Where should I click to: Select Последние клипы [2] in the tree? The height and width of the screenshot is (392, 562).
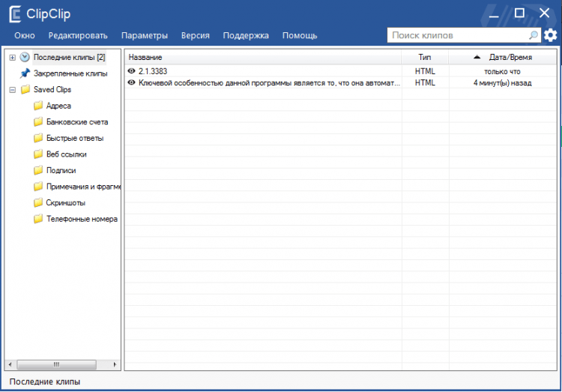pos(69,57)
